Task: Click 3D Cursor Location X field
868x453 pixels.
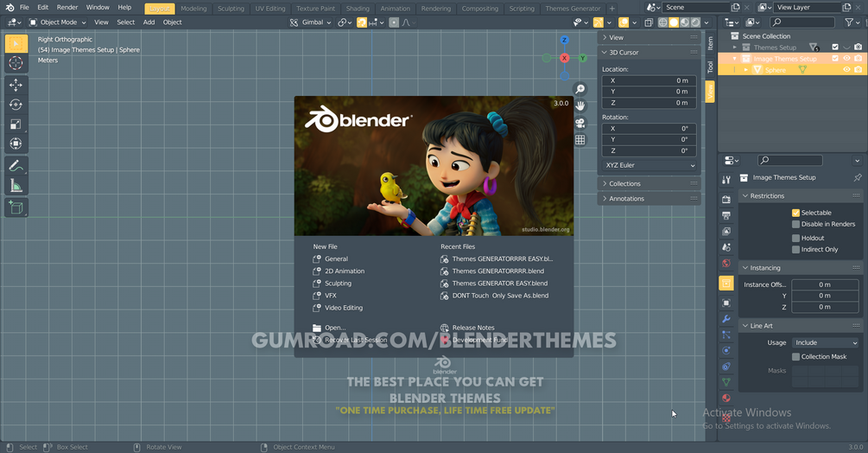Action: coord(649,81)
